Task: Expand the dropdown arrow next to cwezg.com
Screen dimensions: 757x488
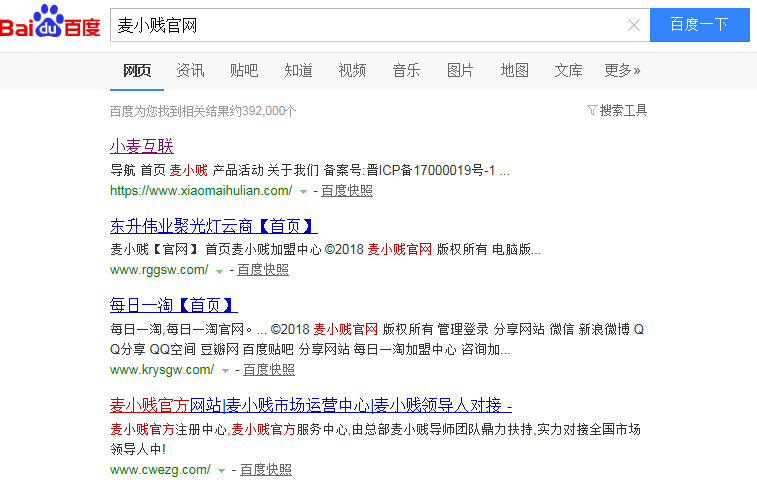Action: [x=221, y=471]
